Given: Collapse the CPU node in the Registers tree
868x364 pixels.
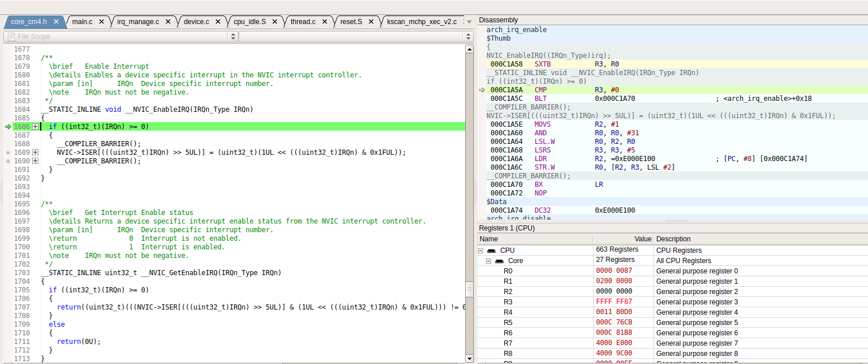Looking at the screenshot, I should coord(480,250).
